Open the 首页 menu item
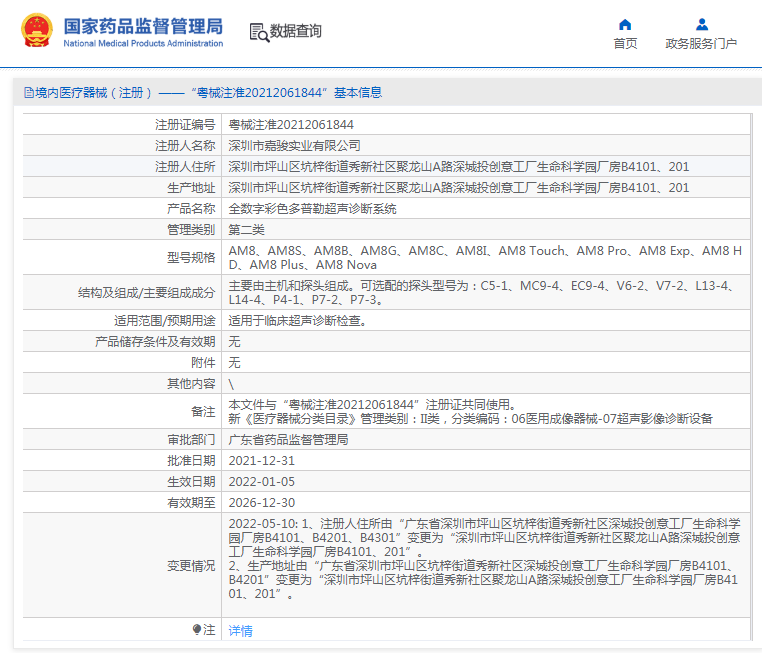 point(625,44)
